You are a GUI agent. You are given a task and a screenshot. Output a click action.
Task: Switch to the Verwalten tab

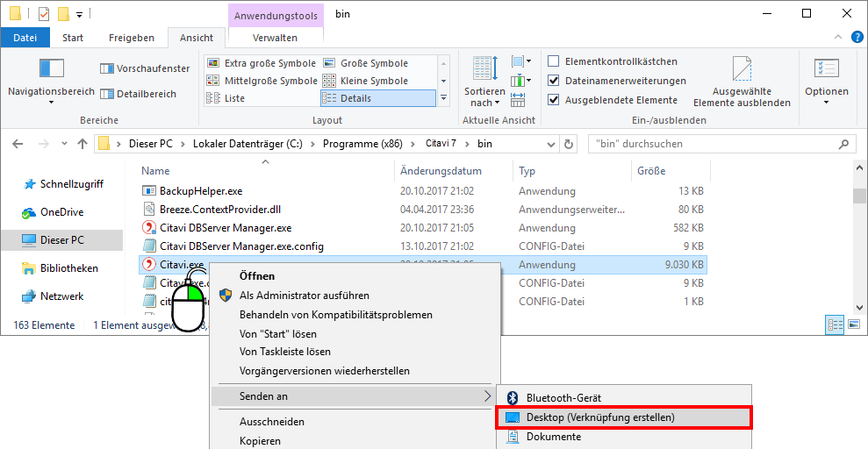point(275,38)
